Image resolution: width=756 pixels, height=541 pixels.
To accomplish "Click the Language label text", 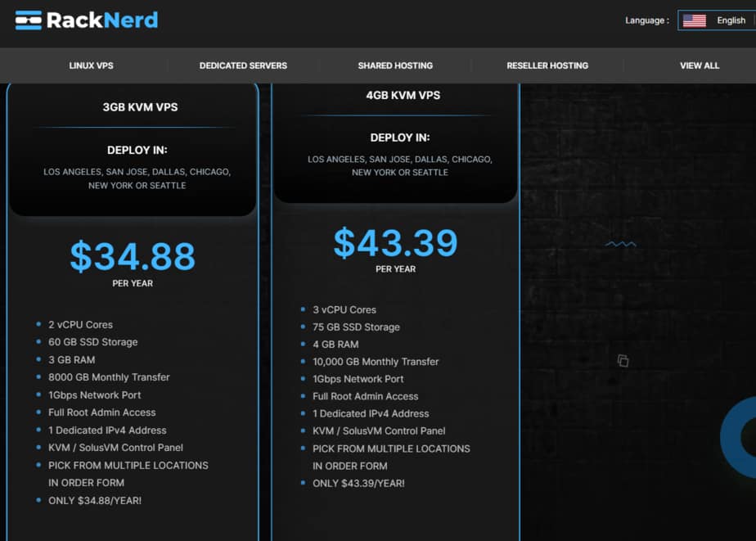I will click(x=646, y=20).
